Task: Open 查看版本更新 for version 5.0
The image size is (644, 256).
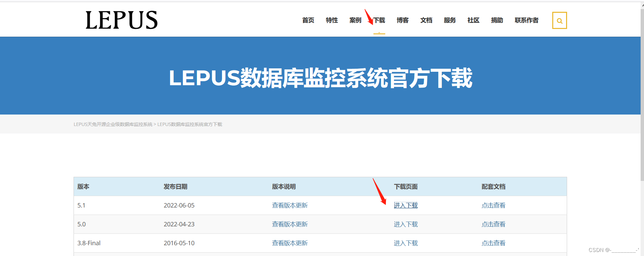Action: tap(290, 224)
